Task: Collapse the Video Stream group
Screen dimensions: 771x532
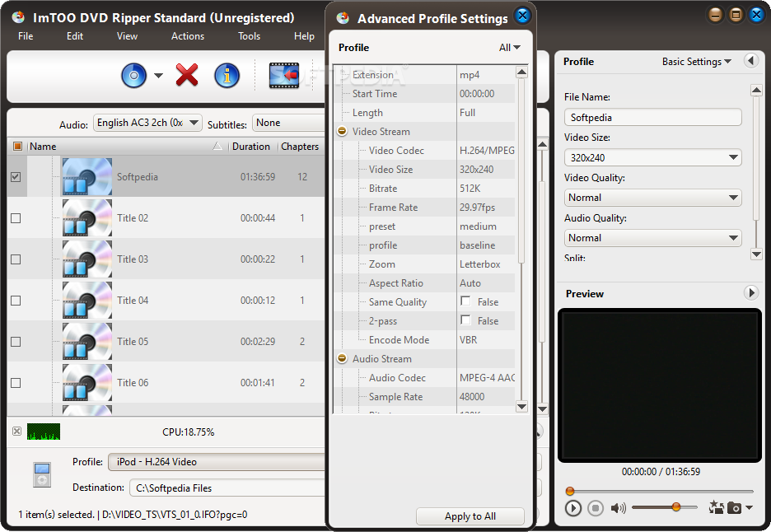Action: click(342, 131)
